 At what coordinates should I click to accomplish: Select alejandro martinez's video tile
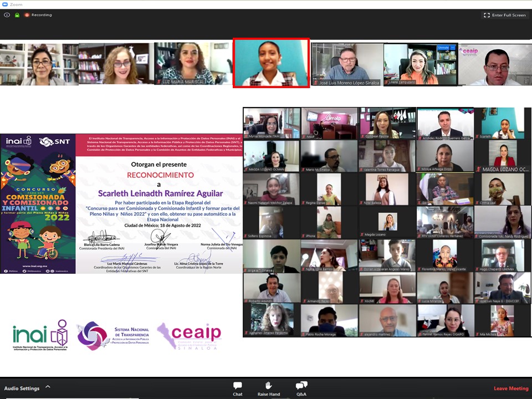(387, 321)
